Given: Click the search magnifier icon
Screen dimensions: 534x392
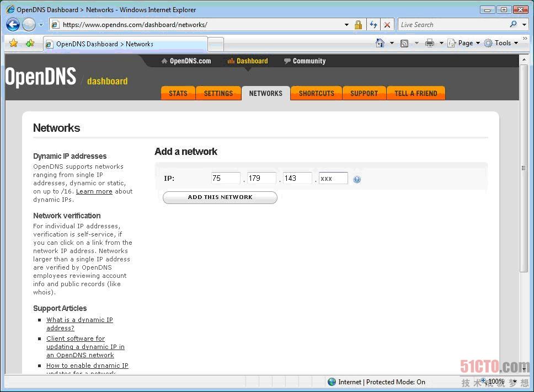Looking at the screenshot, I should pos(513,24).
